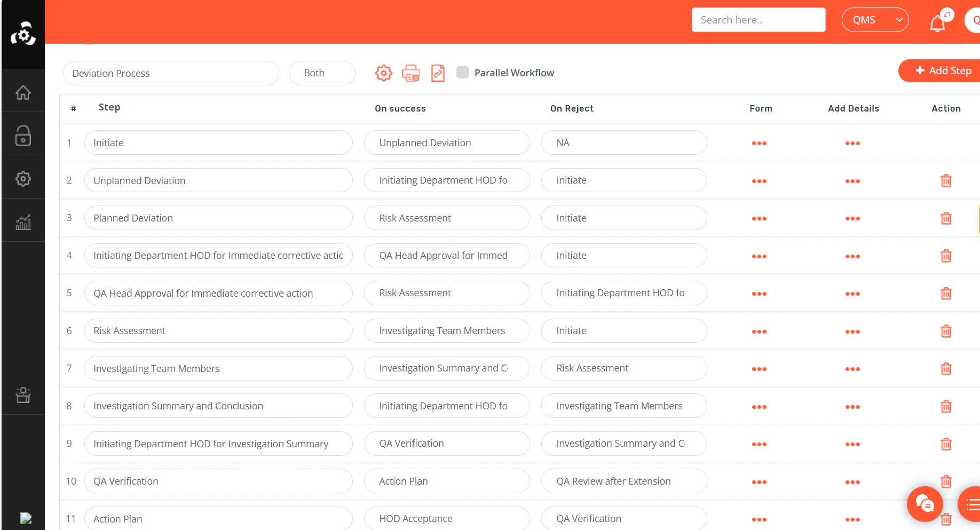This screenshot has width=980, height=530.
Task: Click the On success column header
Action: click(400, 108)
